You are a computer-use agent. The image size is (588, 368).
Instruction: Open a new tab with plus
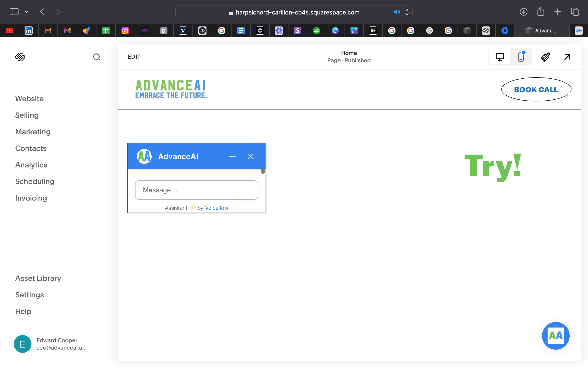tap(558, 12)
